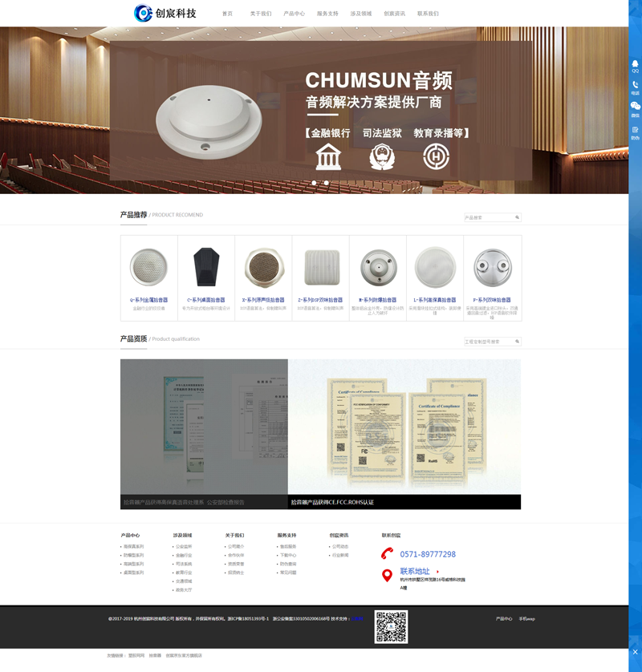642x672 pixels.
Task: Open M-系列防爆拾音器 product image
Action: [x=378, y=268]
